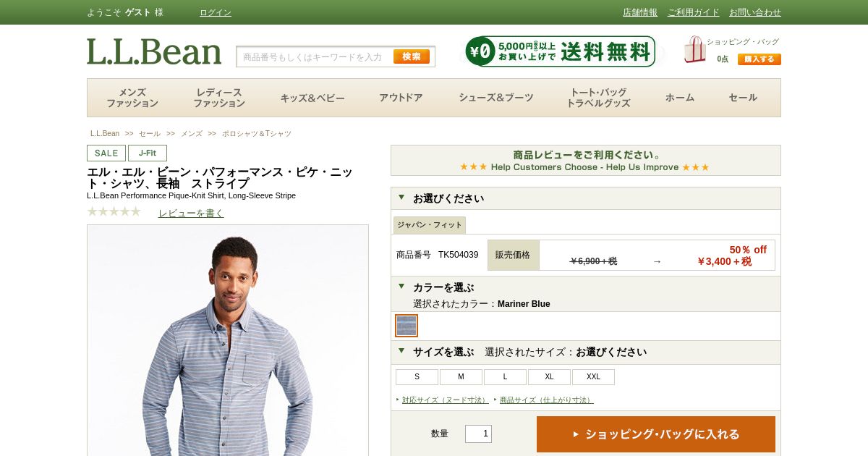The height and width of the screenshot is (456, 868).
Task: Open 店舗情報 store information link
Action: [x=640, y=12]
